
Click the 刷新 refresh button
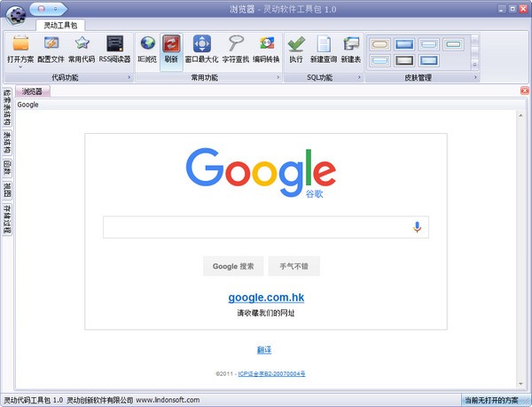pos(171,51)
